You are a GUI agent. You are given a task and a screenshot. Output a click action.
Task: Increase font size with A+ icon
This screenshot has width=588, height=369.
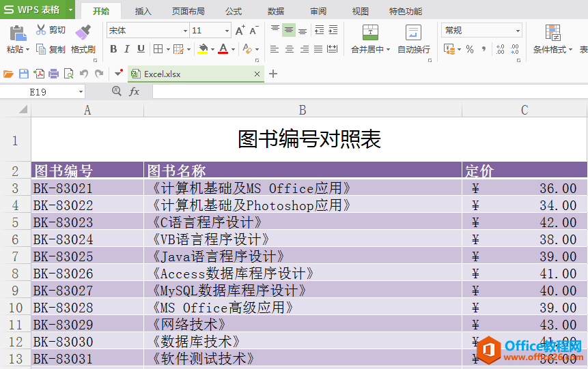coord(240,30)
